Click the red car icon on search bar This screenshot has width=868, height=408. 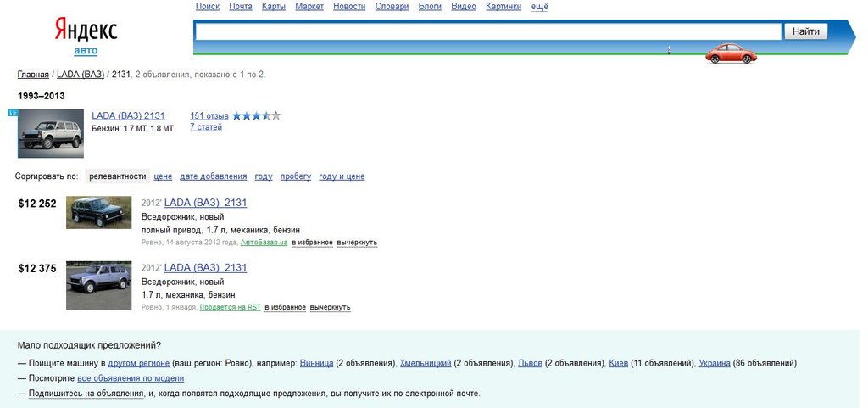pos(731,53)
